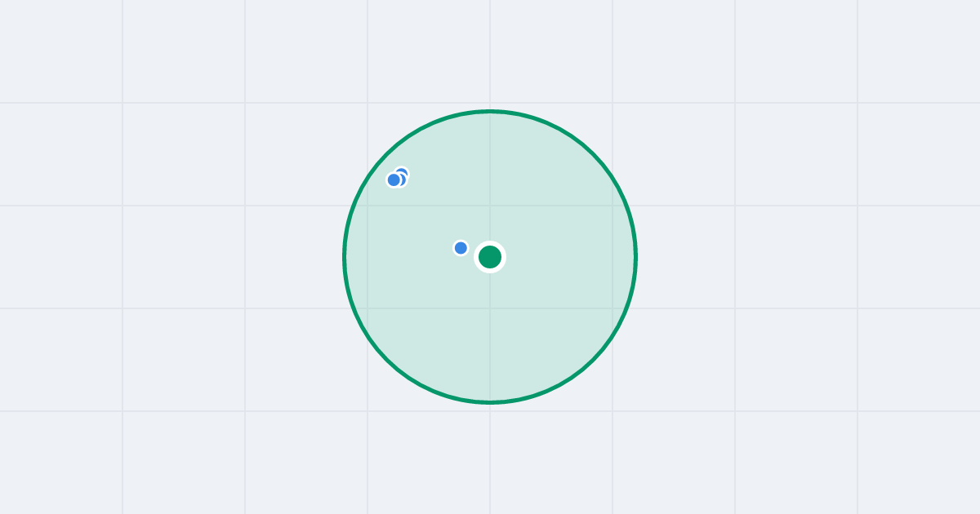This screenshot has width=980, height=514.
Task: Click the topmost blue dot in the overlapping cluster
Action: [401, 174]
